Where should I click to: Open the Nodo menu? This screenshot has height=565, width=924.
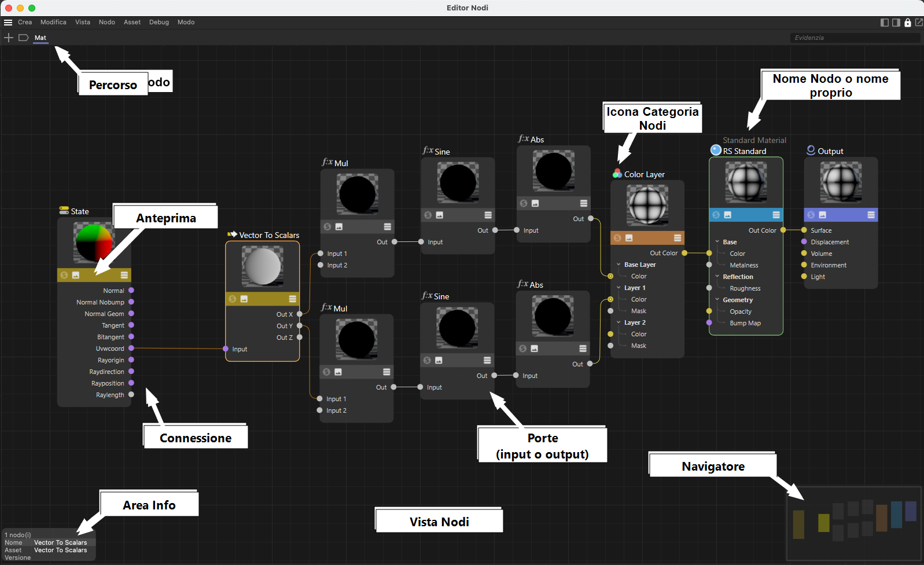(x=107, y=23)
